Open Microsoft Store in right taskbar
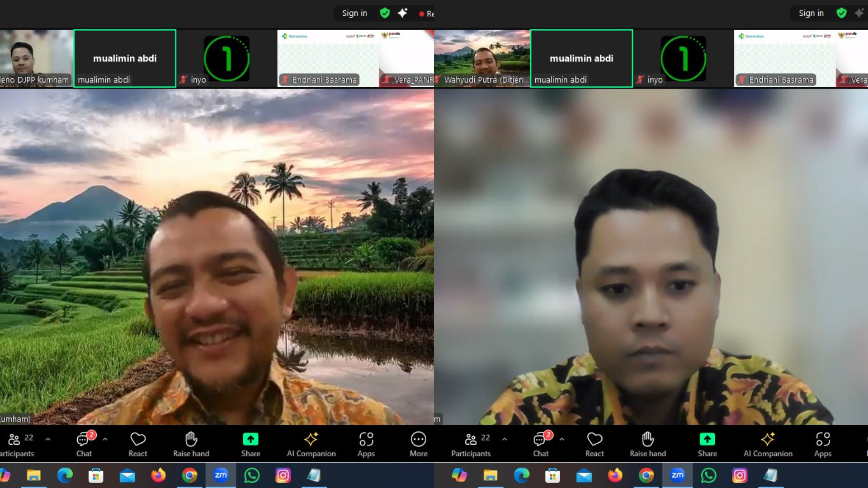Viewport: 868px width, 488px height. pyautogui.click(x=552, y=475)
